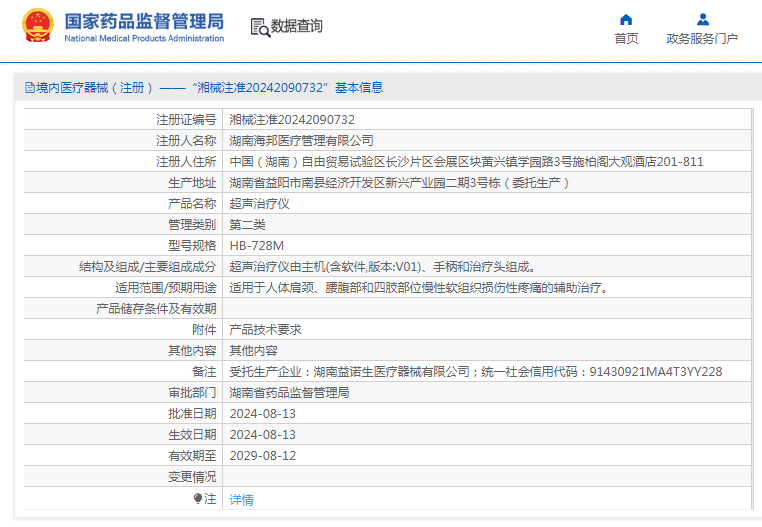Screen dimensions: 762x527
Task: Click the bullet icon beside 注
Action: pyautogui.click(x=198, y=498)
